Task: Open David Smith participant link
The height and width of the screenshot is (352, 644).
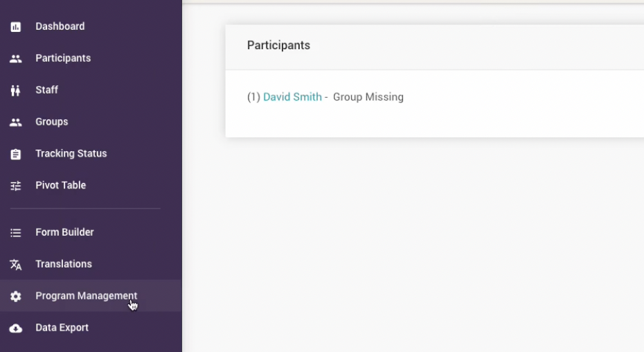Action: tap(292, 97)
